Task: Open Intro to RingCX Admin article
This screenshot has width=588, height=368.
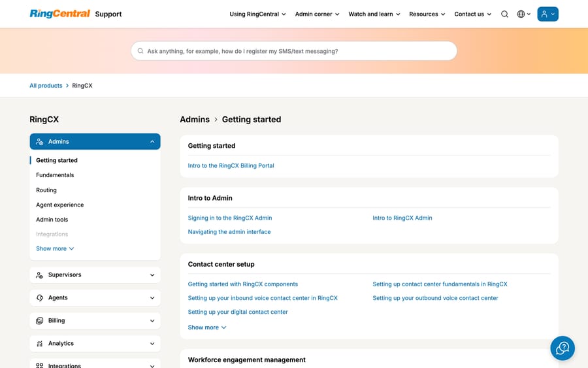Action: coord(402,218)
